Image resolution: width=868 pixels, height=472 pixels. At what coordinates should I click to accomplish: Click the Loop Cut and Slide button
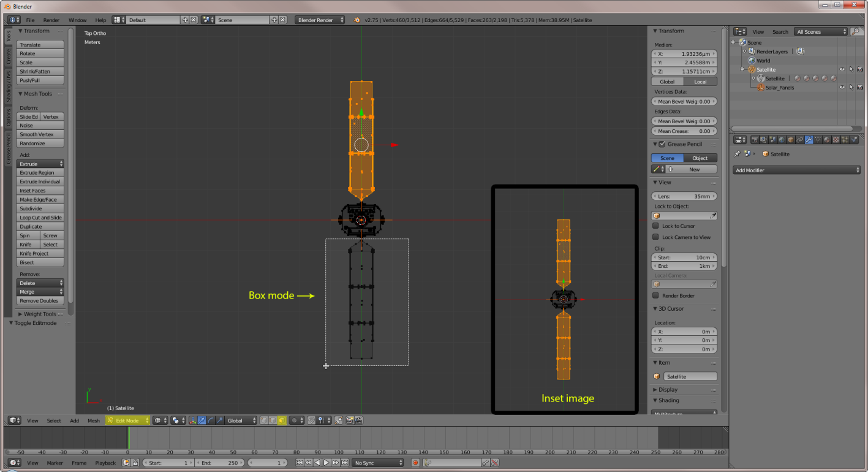[x=40, y=218]
